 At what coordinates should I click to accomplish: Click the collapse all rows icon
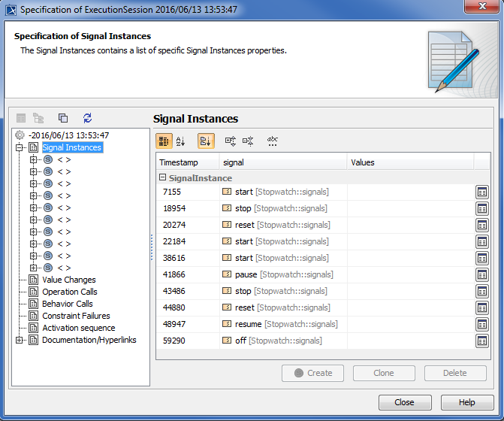point(249,141)
